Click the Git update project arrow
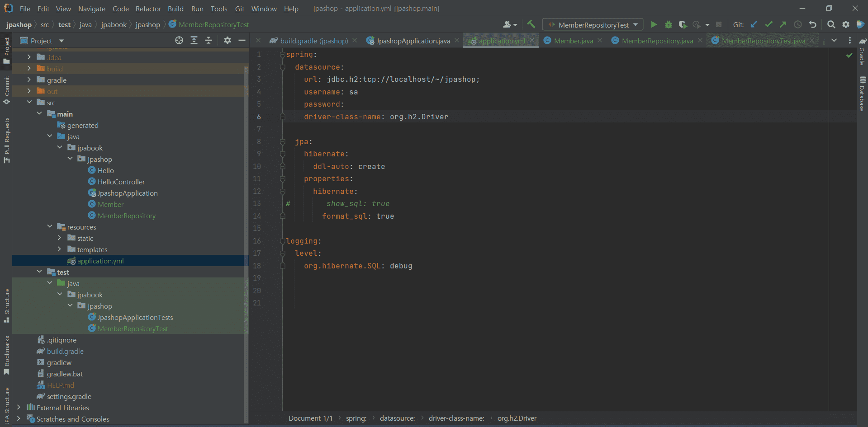Screen dimensions: 868x427 click(x=754, y=25)
